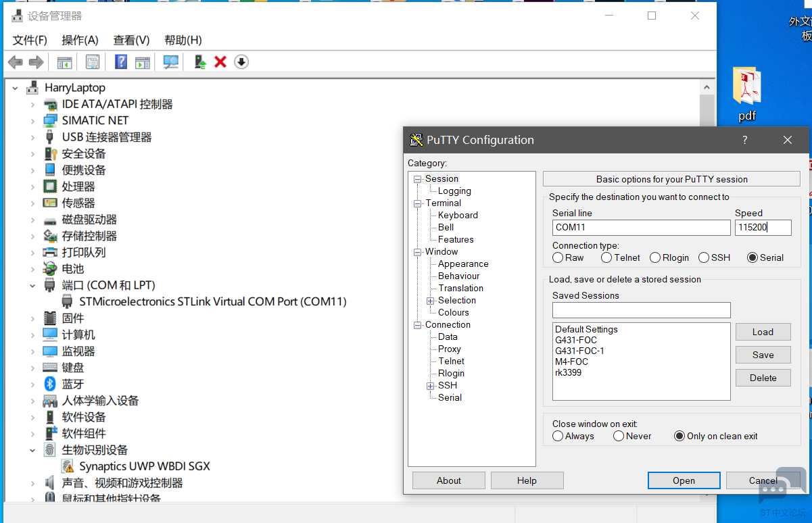Click the USB connector manager icon
The image size is (812, 523).
(x=50, y=137)
